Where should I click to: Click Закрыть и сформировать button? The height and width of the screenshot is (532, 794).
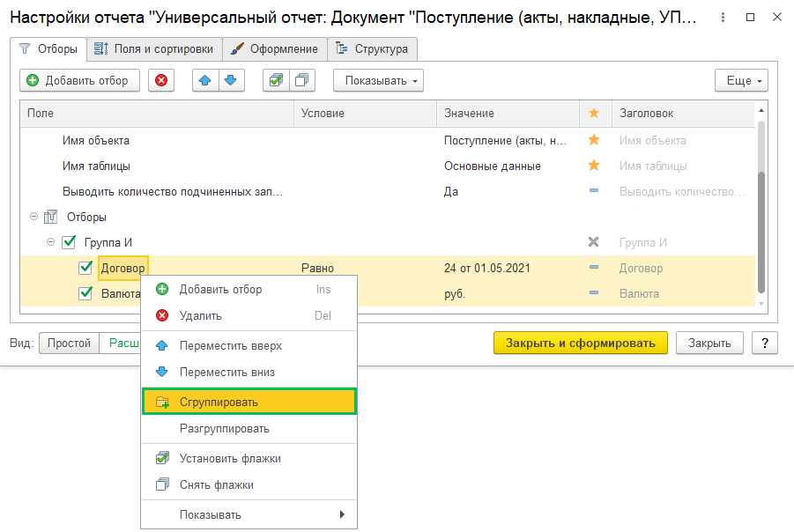click(581, 343)
